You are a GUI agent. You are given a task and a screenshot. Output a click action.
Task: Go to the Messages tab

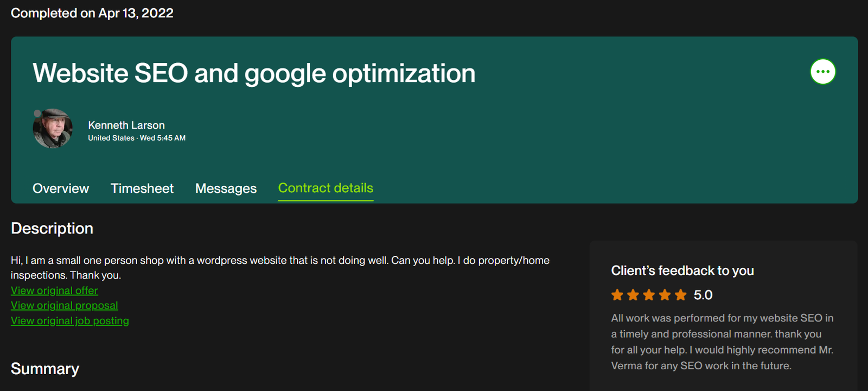(226, 188)
